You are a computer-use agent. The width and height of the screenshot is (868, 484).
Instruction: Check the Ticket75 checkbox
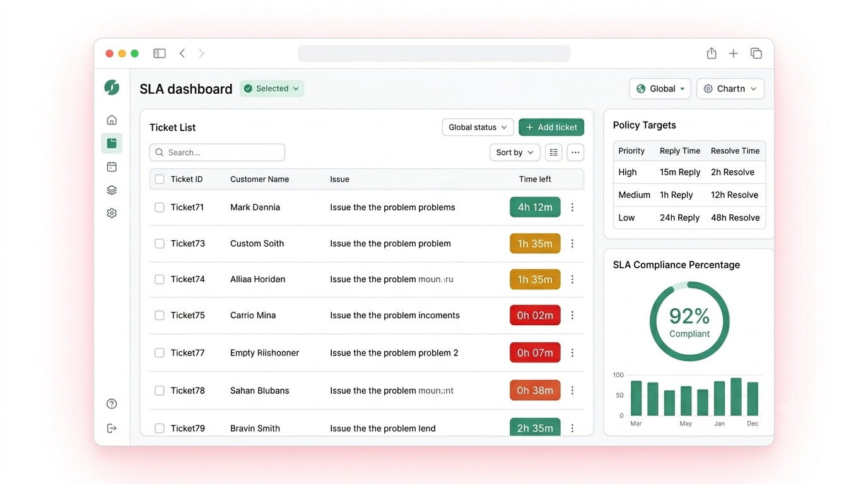(160, 315)
